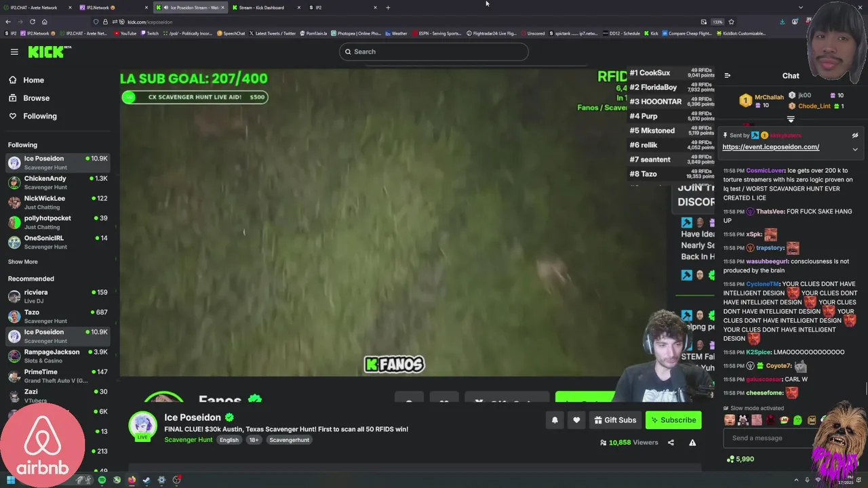Subscribe to Ice Poseidon
The image size is (868, 488).
[x=673, y=420]
